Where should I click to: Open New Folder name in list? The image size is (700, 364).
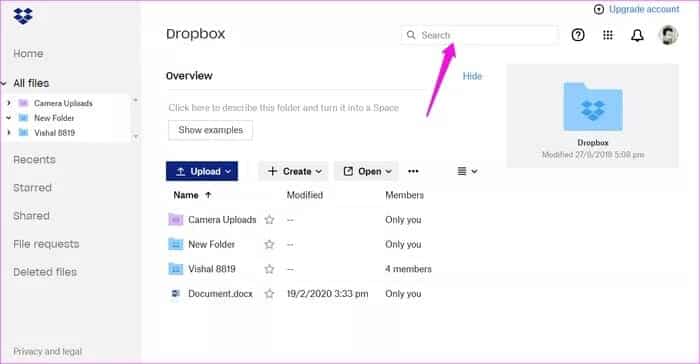[x=211, y=244]
